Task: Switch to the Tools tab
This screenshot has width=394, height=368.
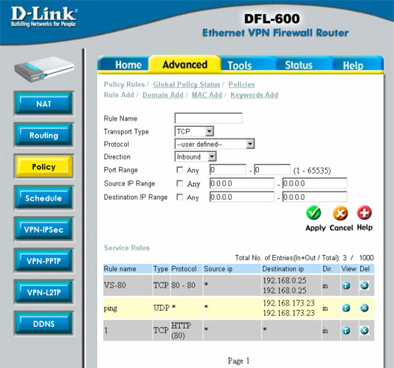Action: (240, 65)
